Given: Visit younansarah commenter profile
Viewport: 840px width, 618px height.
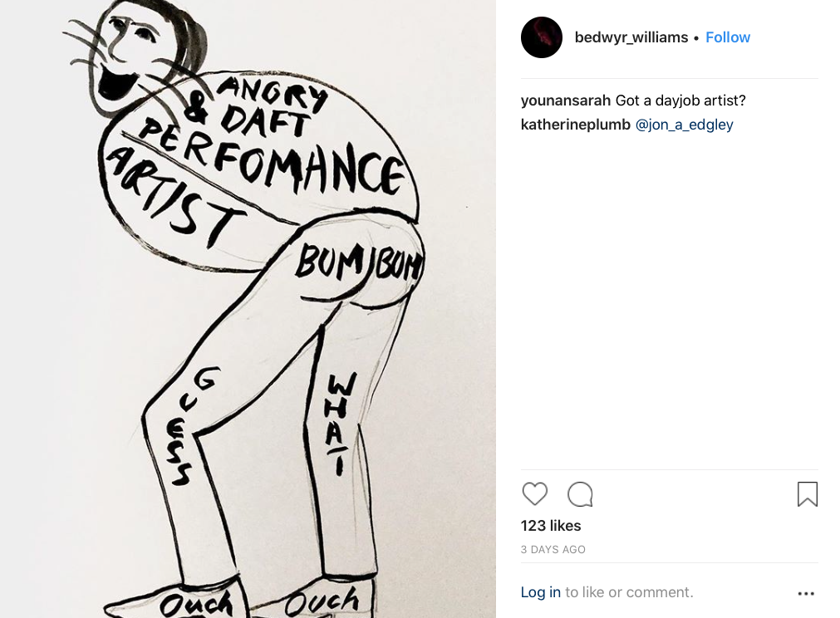Looking at the screenshot, I should 565,101.
